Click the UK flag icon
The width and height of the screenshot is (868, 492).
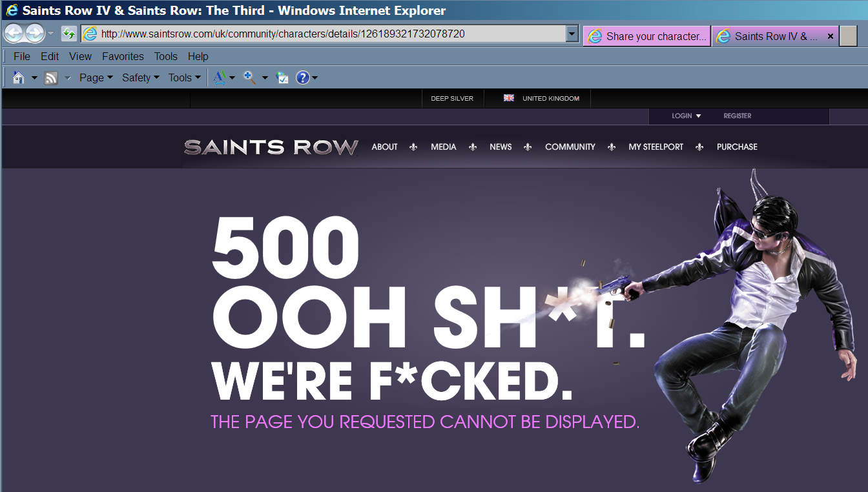point(509,98)
